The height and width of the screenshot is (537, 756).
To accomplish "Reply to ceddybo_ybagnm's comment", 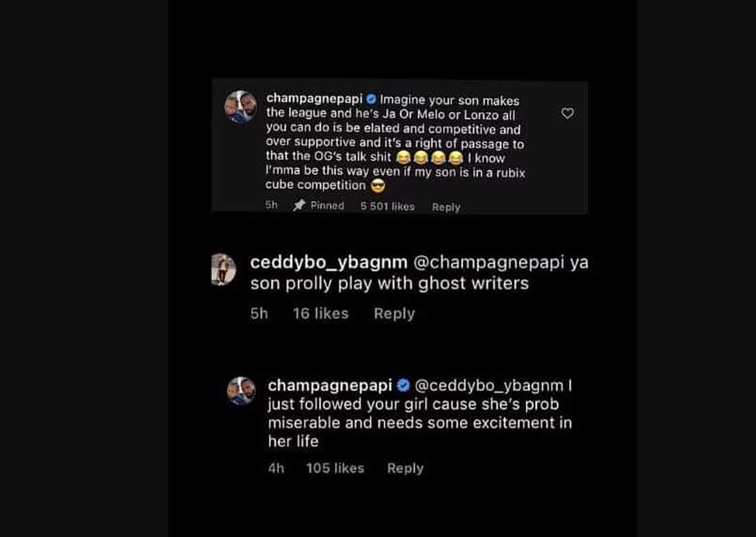I will [394, 313].
